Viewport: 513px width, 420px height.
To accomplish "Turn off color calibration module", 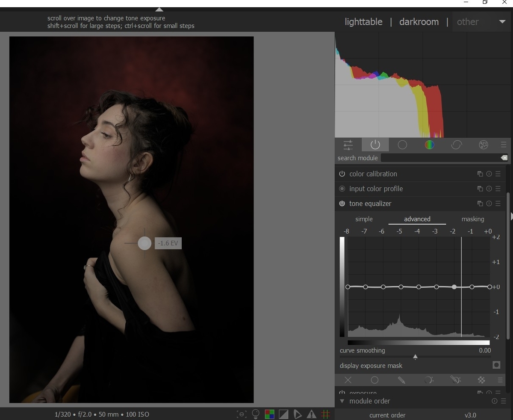I will tap(342, 174).
